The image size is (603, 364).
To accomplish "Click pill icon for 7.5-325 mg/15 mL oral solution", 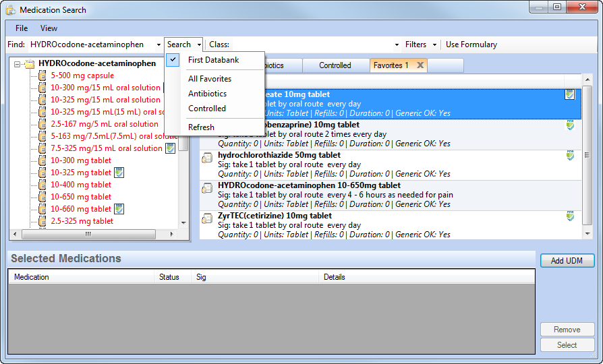I will click(42, 148).
